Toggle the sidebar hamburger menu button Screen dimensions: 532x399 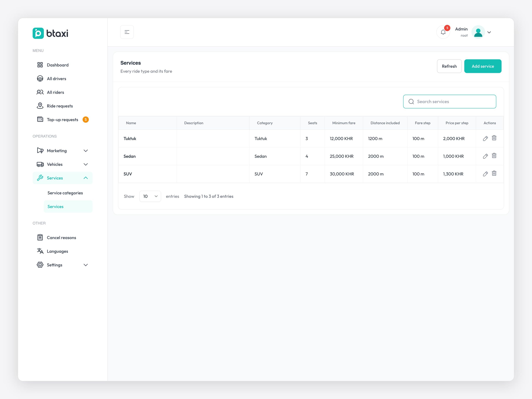127,32
